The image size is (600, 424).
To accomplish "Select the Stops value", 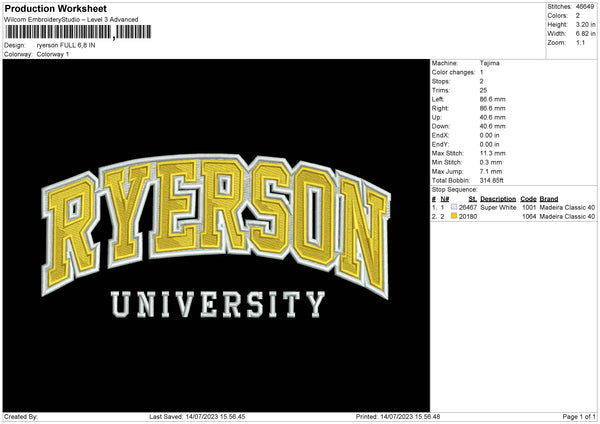I will (481, 82).
